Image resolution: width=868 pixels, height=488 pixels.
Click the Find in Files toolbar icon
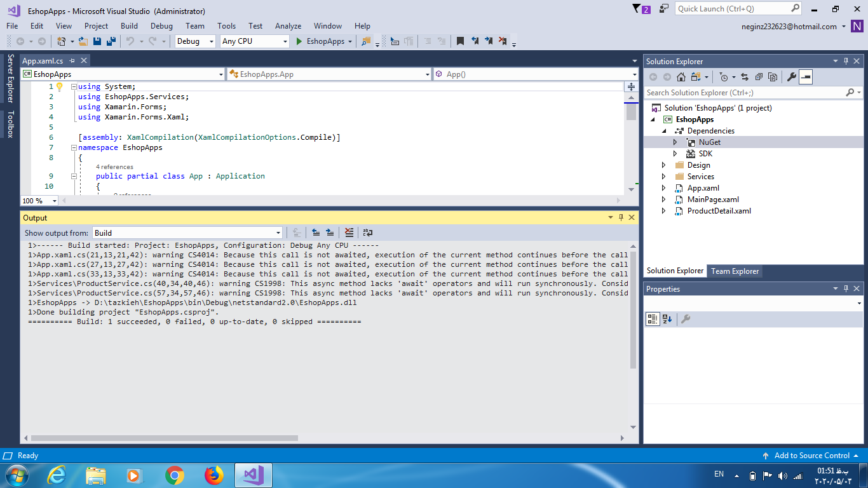(366, 41)
